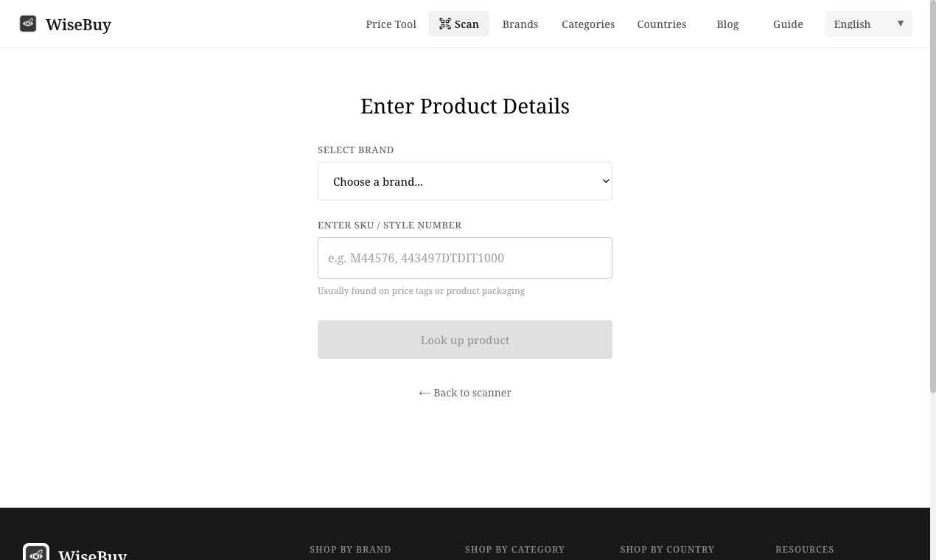Open the Blog page
Screen dimensions: 936x560
click(x=727, y=24)
